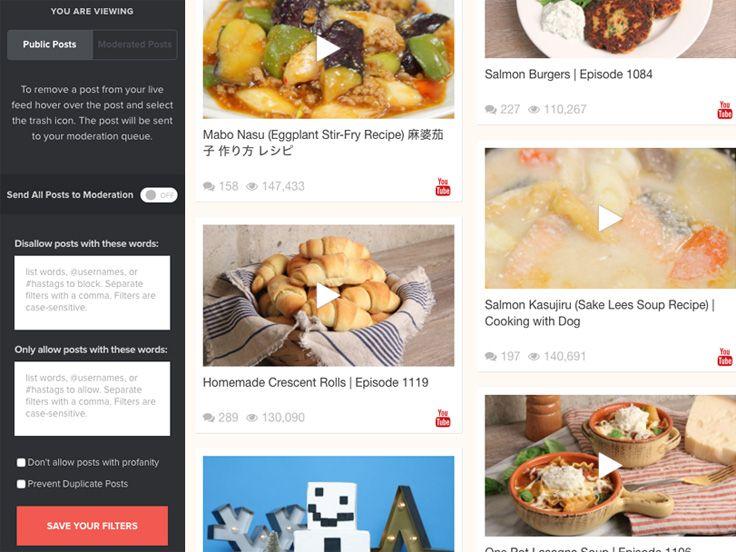The width and height of the screenshot is (736, 552).
Task: Click YouTube icon on Mabo Nasu post
Action: click(443, 186)
